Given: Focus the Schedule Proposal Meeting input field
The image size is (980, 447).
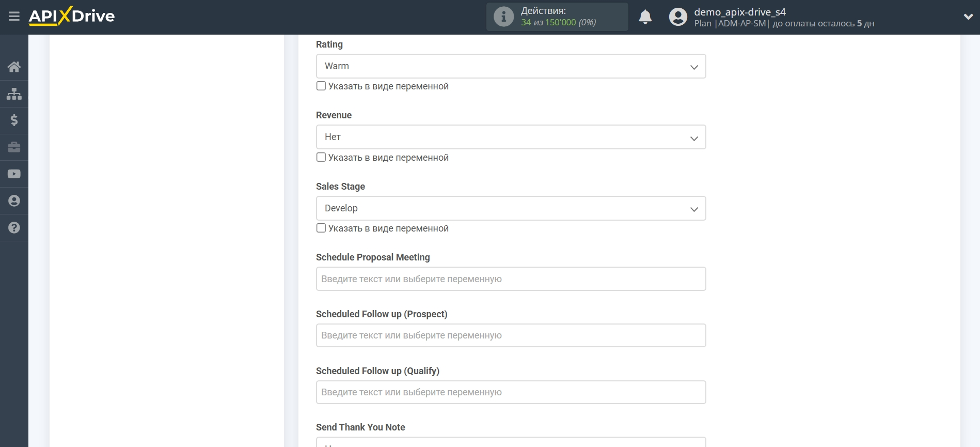Looking at the screenshot, I should coord(511,279).
